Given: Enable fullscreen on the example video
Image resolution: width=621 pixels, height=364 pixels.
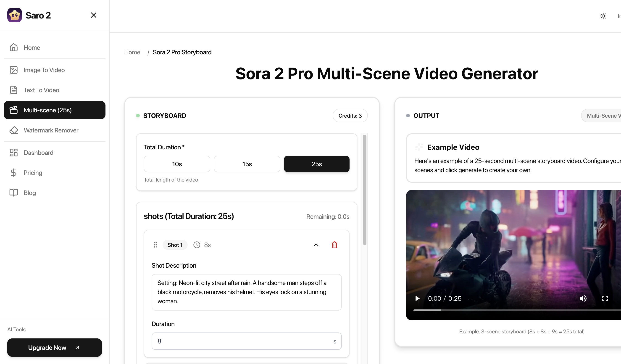Looking at the screenshot, I should tap(605, 298).
